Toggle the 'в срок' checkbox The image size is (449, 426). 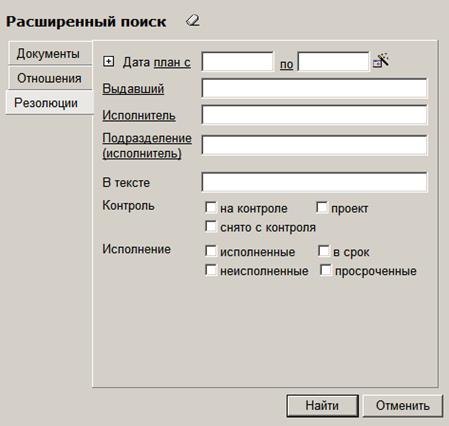click(x=324, y=251)
